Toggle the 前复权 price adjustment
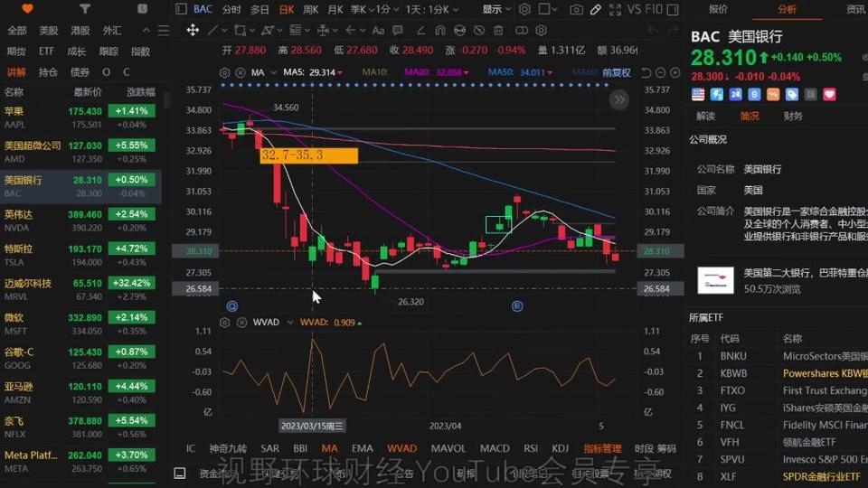The image size is (868, 488). point(616,72)
